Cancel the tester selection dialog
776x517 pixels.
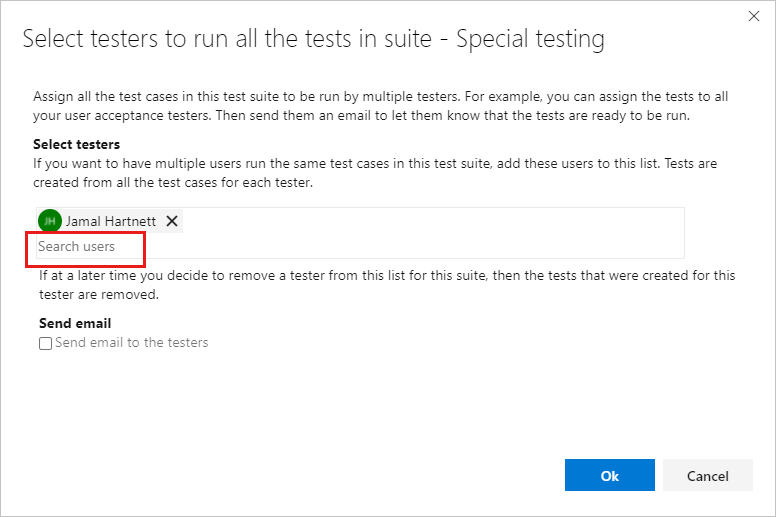pyautogui.click(x=708, y=476)
